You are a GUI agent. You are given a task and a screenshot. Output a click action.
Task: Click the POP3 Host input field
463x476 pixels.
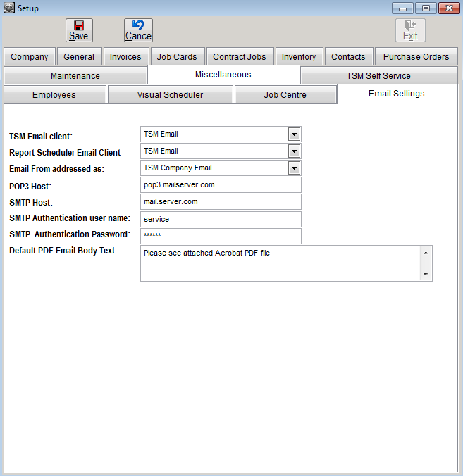(x=221, y=185)
